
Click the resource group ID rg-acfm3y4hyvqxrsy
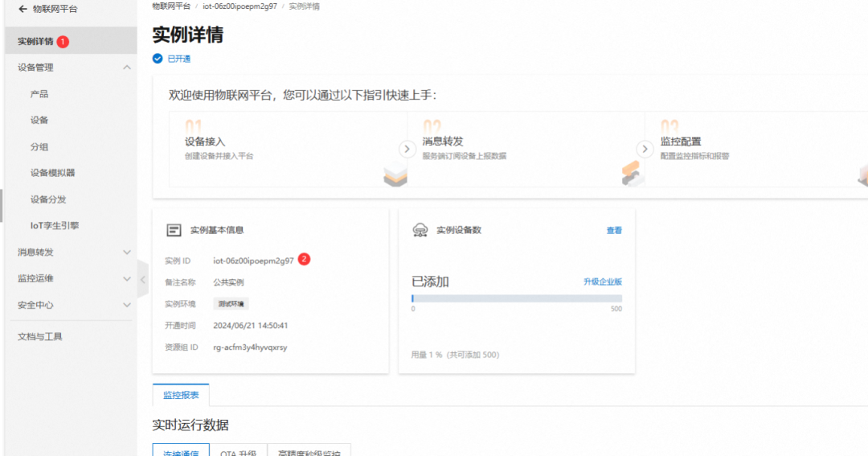click(250, 347)
